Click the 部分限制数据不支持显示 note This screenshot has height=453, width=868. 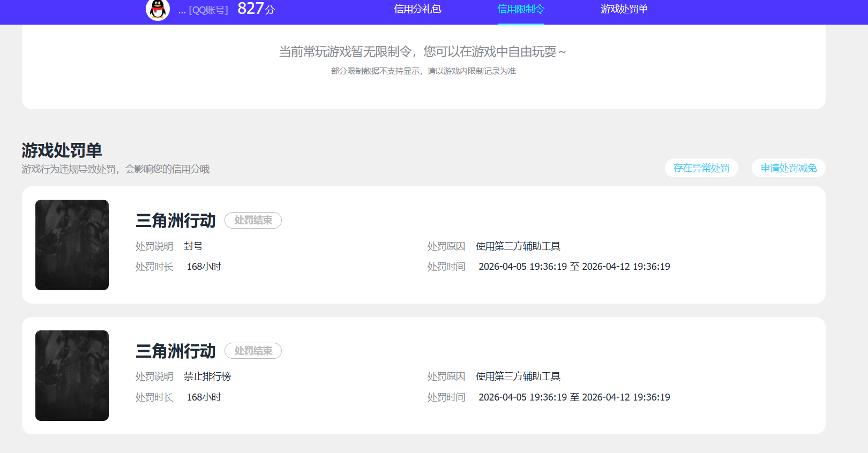[x=423, y=71]
